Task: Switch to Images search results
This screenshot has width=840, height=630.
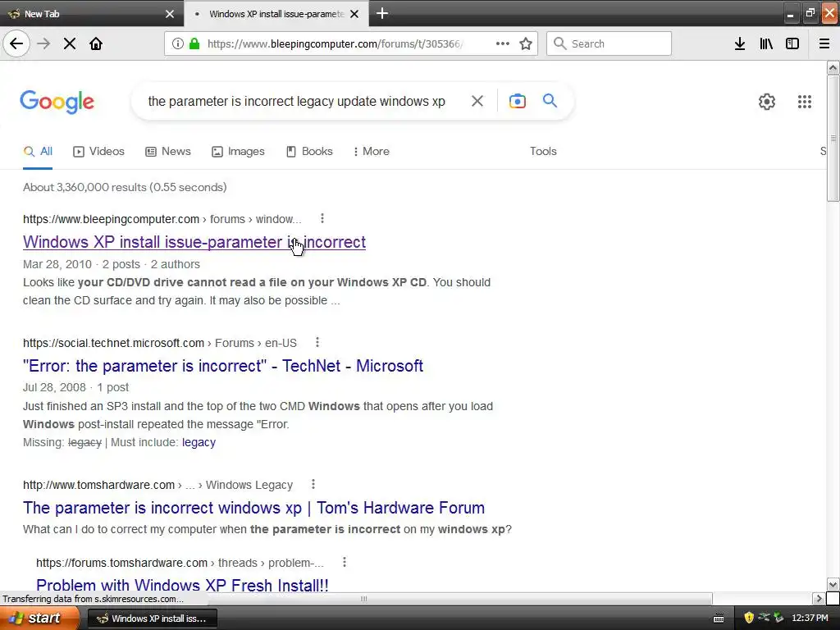Action: click(x=239, y=152)
